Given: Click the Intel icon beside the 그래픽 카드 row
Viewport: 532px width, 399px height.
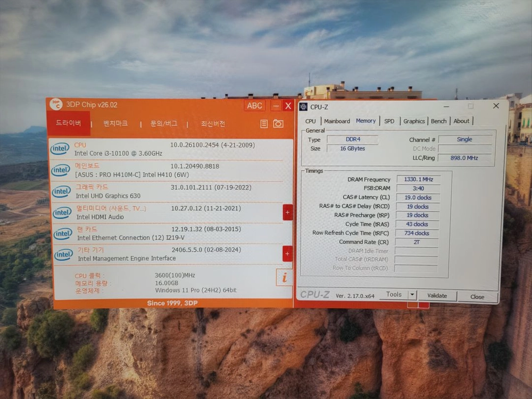Looking at the screenshot, I should coord(61,192).
